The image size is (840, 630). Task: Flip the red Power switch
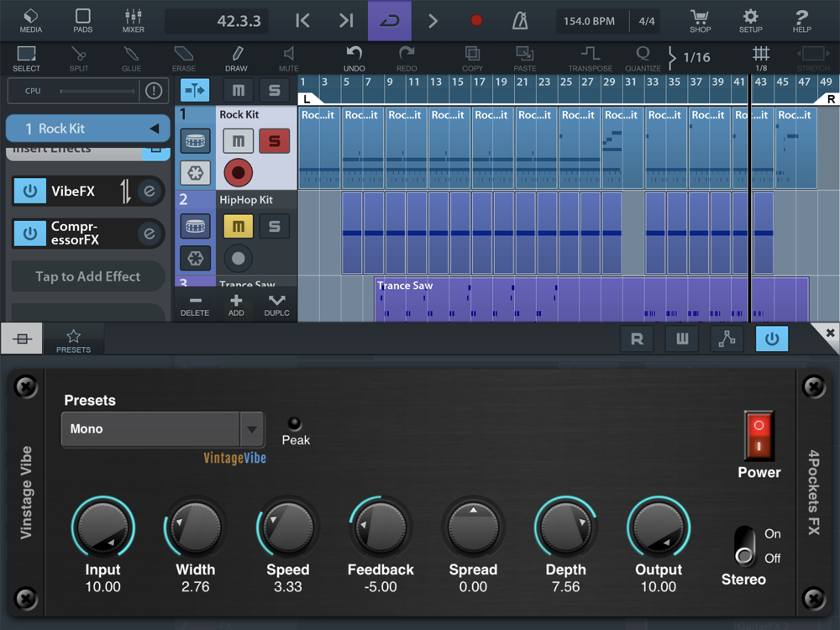[x=759, y=435]
